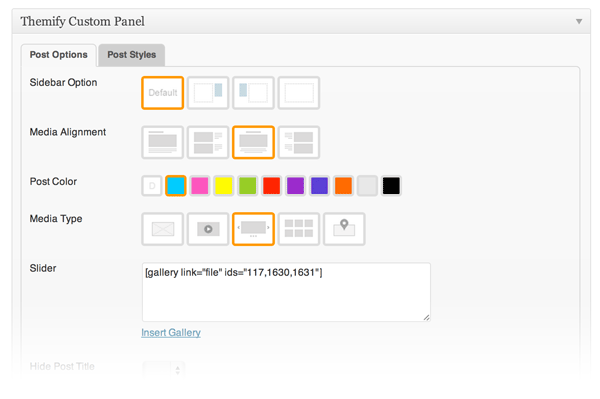Collapse the Themify Custom Panel arrow
The height and width of the screenshot is (399, 600).
click(579, 21)
